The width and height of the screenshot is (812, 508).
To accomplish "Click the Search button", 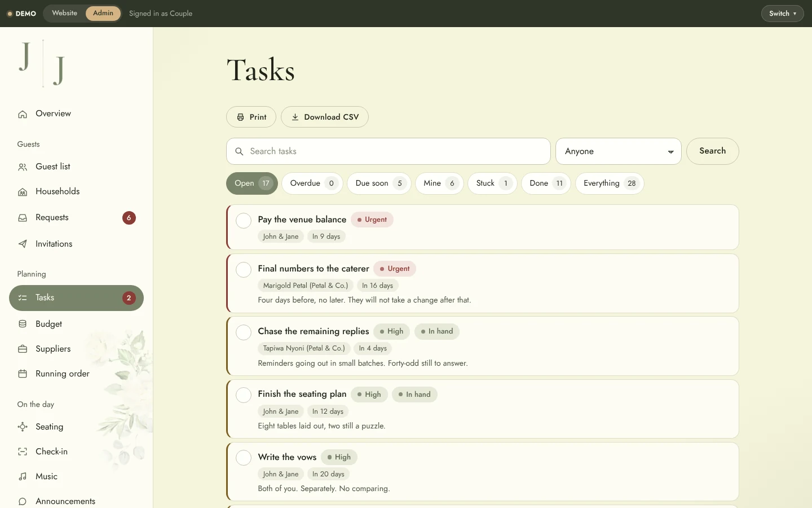I will 713,151.
